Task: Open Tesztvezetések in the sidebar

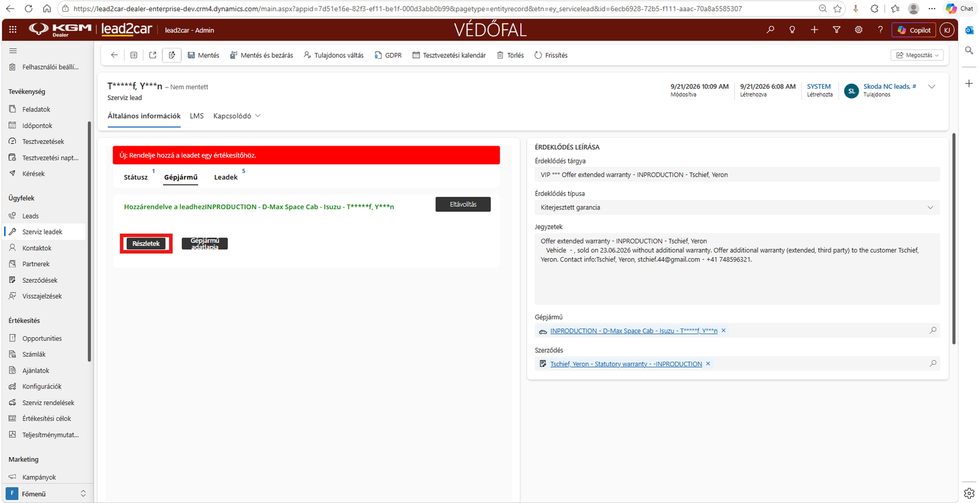Action: coord(43,141)
